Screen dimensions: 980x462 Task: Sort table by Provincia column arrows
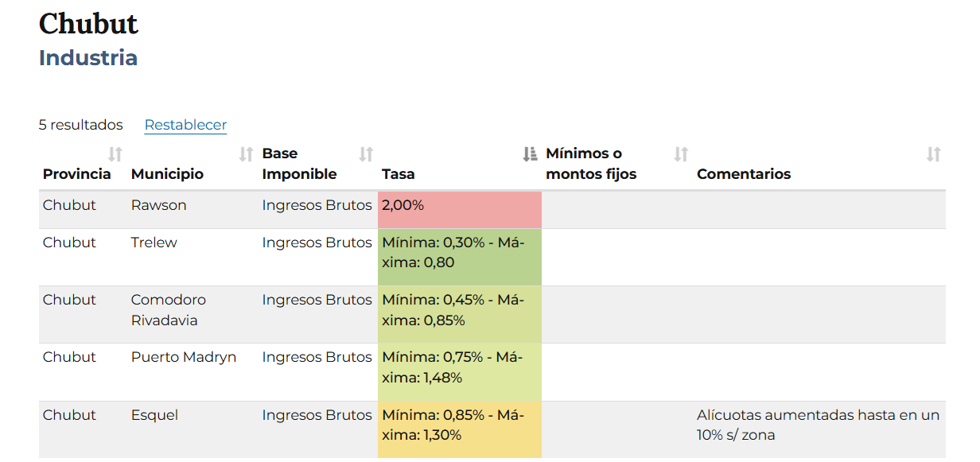115,154
